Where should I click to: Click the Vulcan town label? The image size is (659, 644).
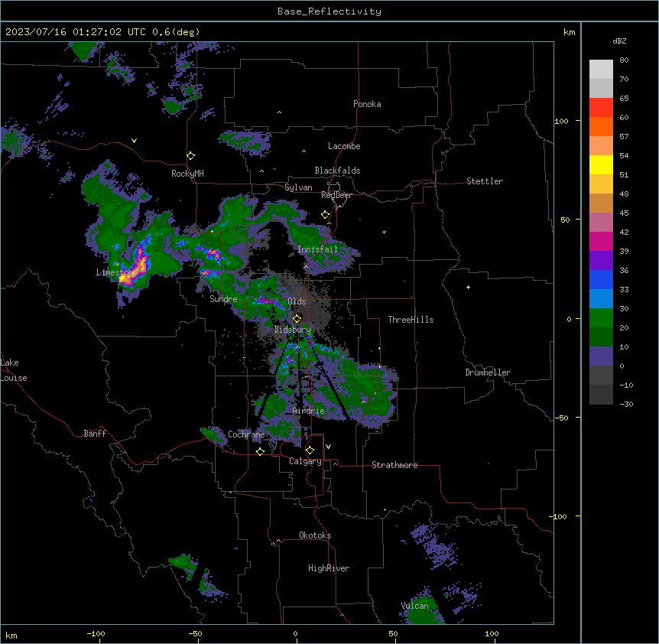[x=414, y=606]
